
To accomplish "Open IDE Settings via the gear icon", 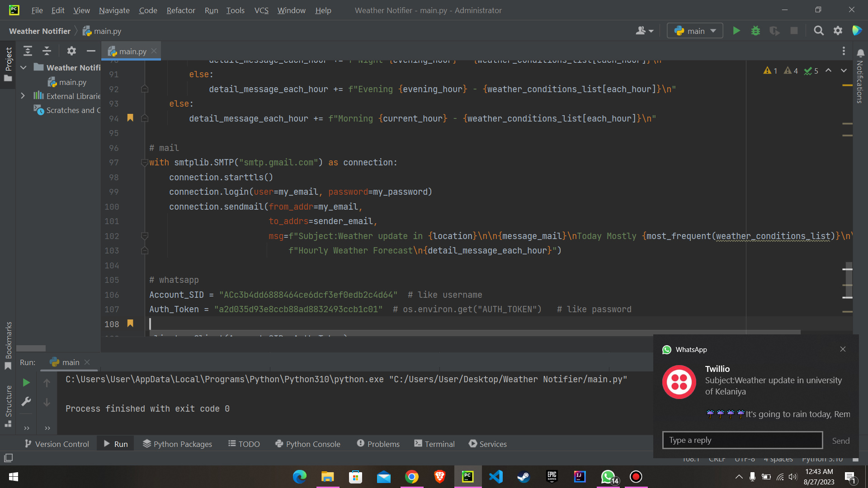I will click(838, 30).
